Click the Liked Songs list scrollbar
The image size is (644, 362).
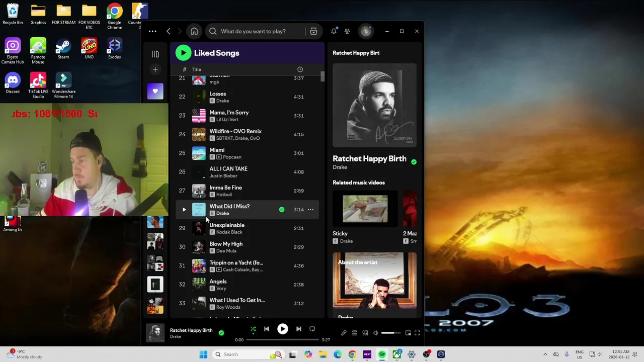coord(323,77)
